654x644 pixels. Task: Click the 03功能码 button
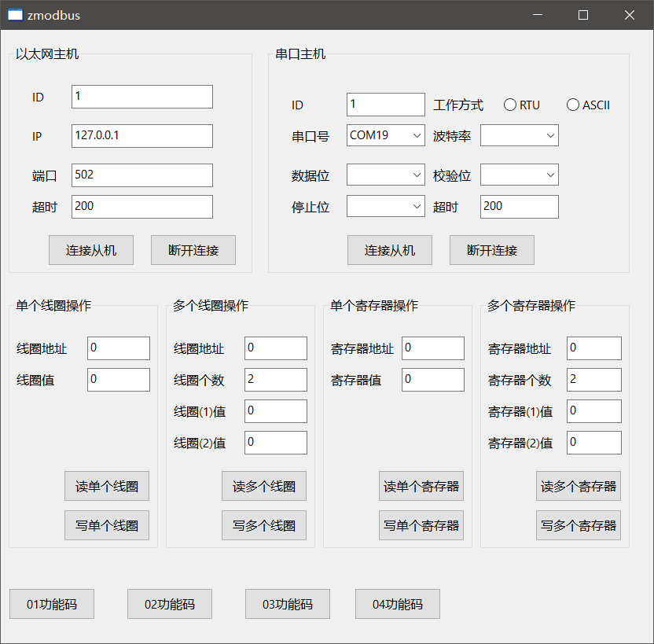(x=288, y=604)
